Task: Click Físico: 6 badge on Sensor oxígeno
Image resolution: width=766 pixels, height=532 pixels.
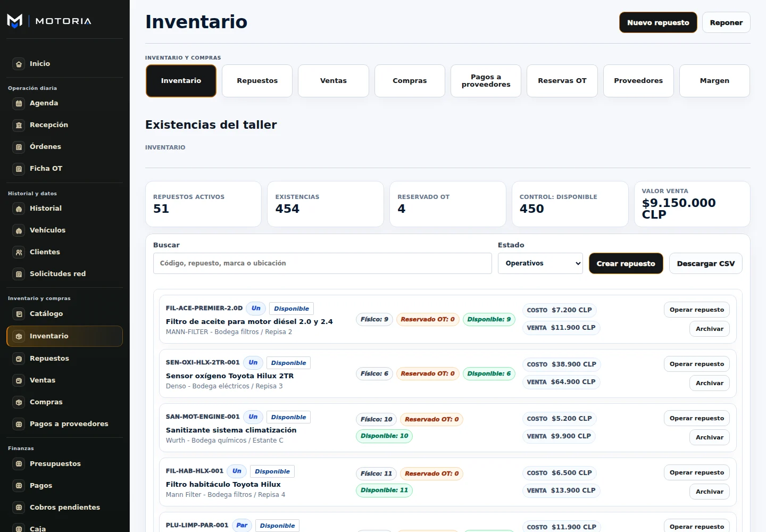Action: click(x=374, y=374)
